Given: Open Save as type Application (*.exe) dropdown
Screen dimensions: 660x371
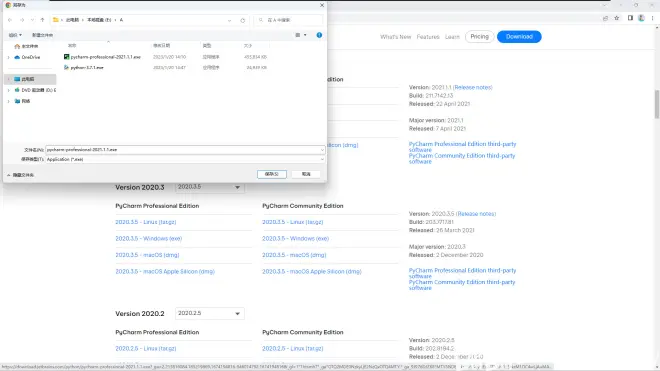Looking at the screenshot, I should pos(185,159).
